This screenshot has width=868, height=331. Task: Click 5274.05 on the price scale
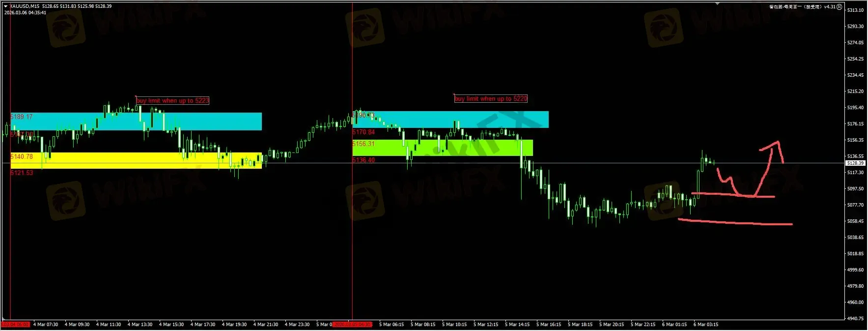click(855, 43)
